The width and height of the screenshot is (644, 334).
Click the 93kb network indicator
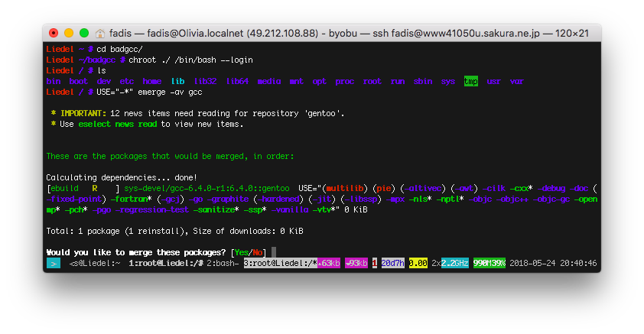[356, 263]
